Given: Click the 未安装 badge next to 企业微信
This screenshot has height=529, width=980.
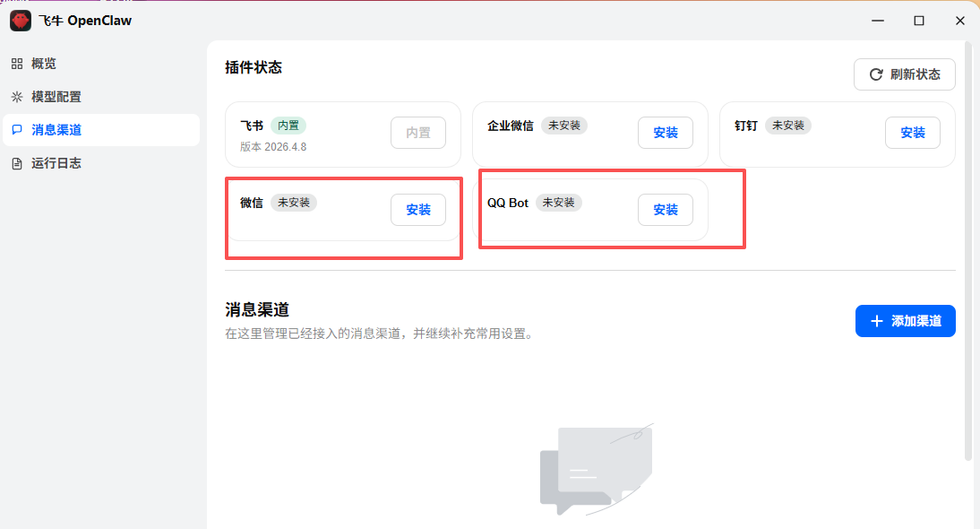Looking at the screenshot, I should coord(563,126).
